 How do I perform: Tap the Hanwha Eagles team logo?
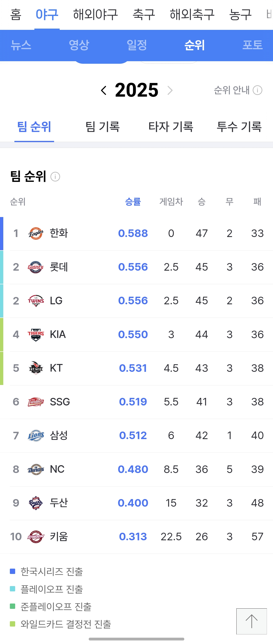pos(36,233)
